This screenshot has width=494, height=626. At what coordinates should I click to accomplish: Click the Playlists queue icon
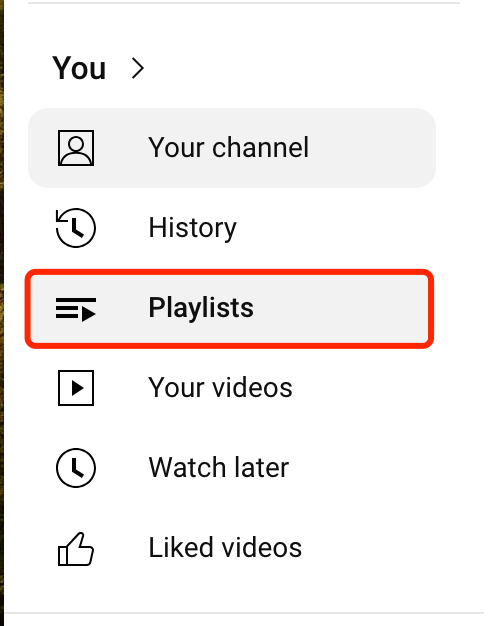click(76, 309)
